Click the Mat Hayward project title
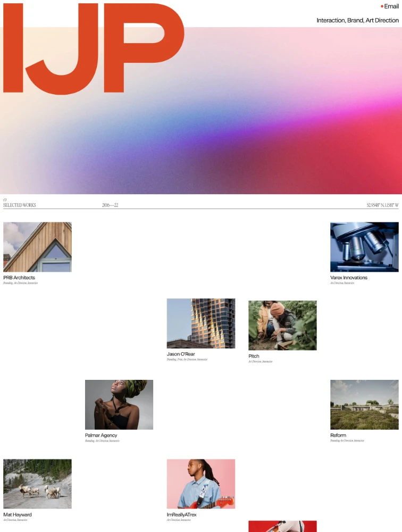The height and width of the screenshot is (532, 402). coord(18,514)
